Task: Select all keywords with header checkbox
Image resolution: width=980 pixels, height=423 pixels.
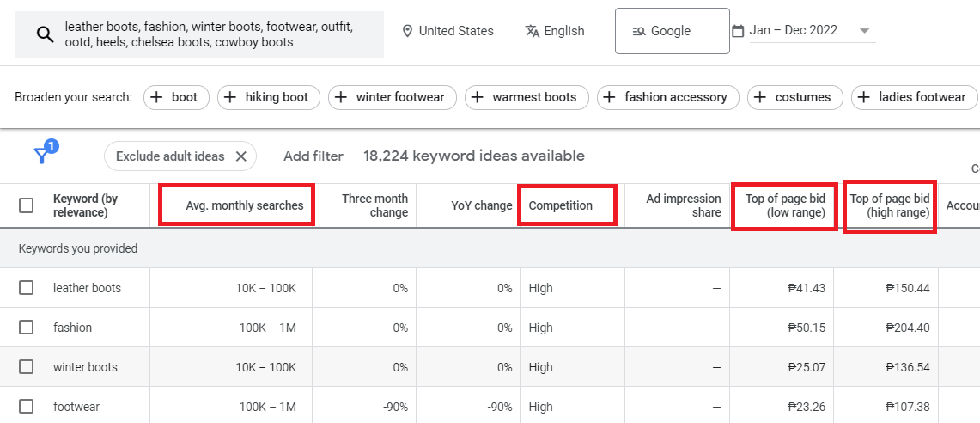Action: 27,205
